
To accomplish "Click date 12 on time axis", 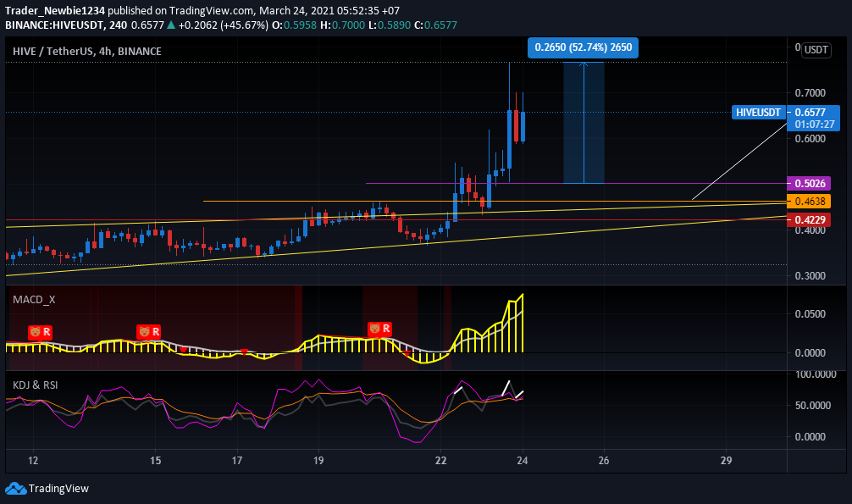I will coord(33,461).
